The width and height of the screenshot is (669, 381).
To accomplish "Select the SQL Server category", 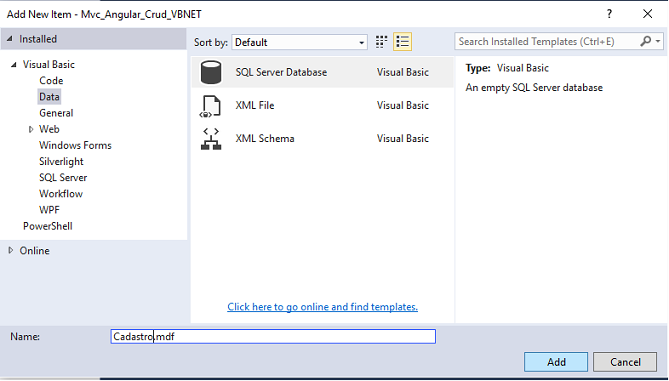I will click(63, 177).
